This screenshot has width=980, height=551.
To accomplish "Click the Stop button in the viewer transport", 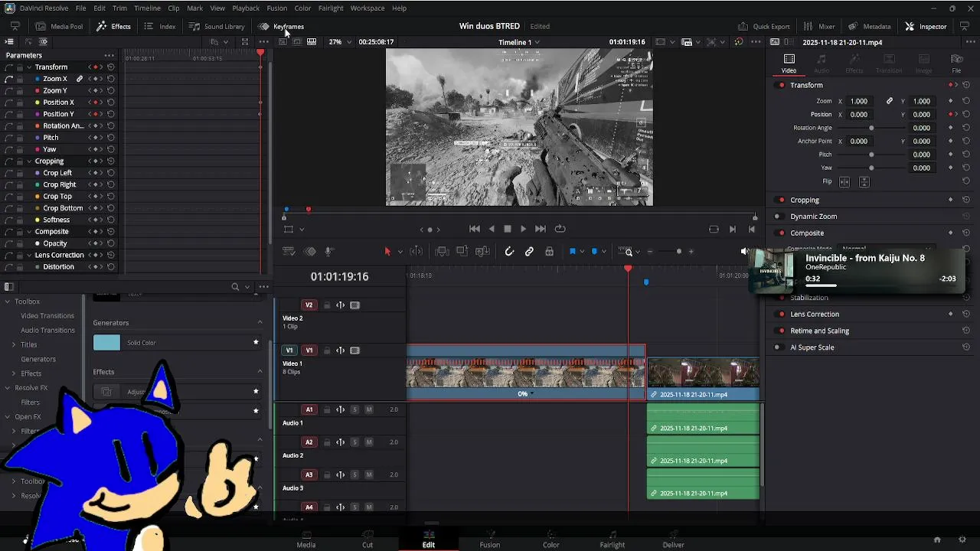I will 507,229.
